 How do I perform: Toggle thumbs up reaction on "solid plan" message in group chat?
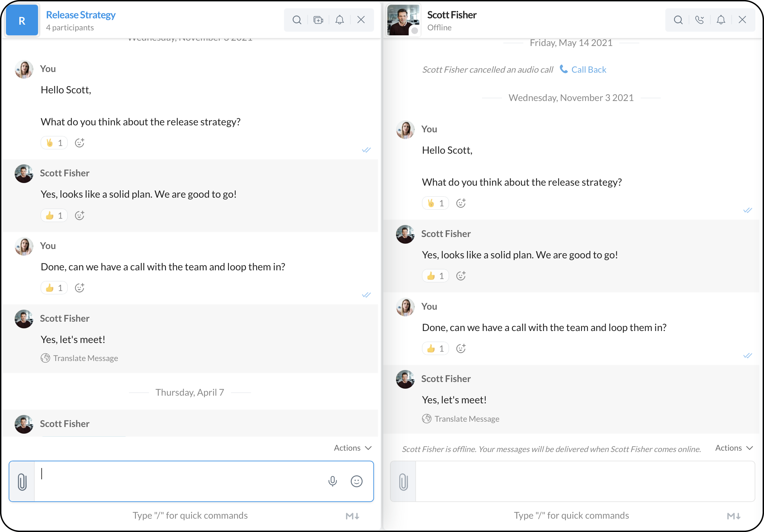pos(54,216)
